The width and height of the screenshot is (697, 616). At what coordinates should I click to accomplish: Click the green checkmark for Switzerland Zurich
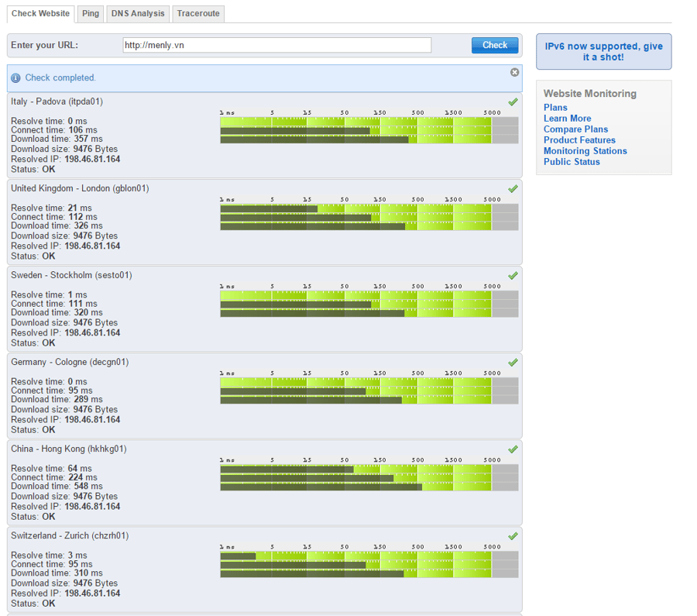513,535
